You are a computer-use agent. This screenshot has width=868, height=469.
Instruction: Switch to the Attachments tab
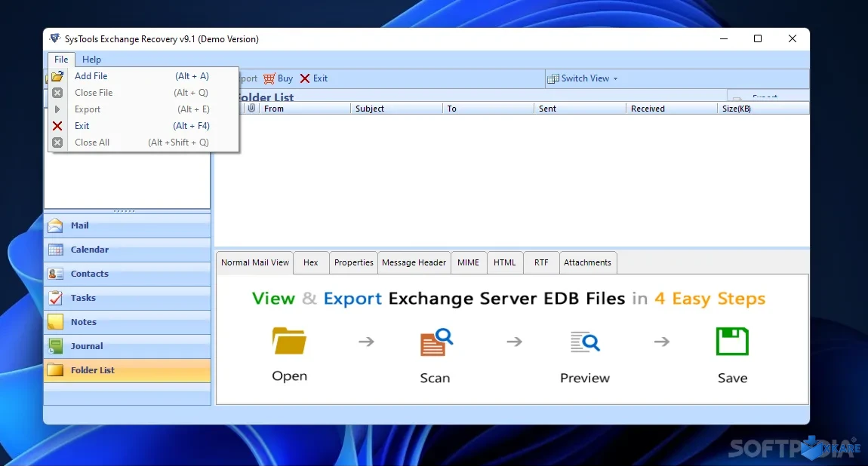[x=587, y=262]
